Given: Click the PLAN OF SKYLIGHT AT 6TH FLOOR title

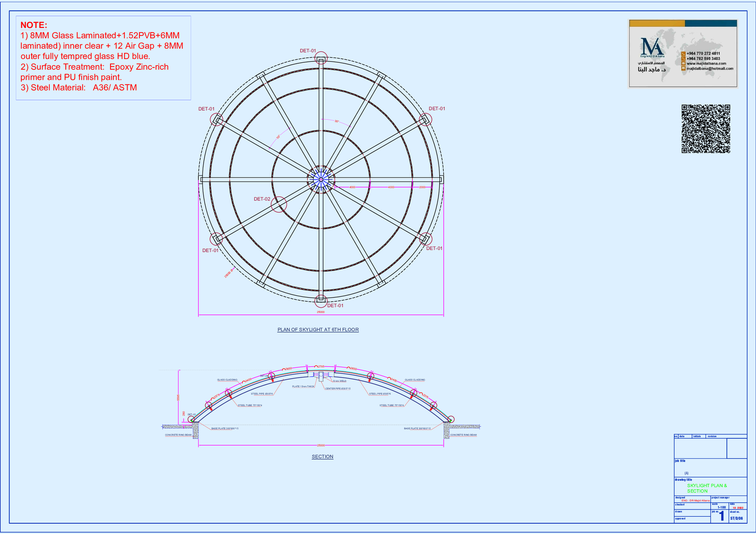Looking at the screenshot, I should click(x=318, y=330).
